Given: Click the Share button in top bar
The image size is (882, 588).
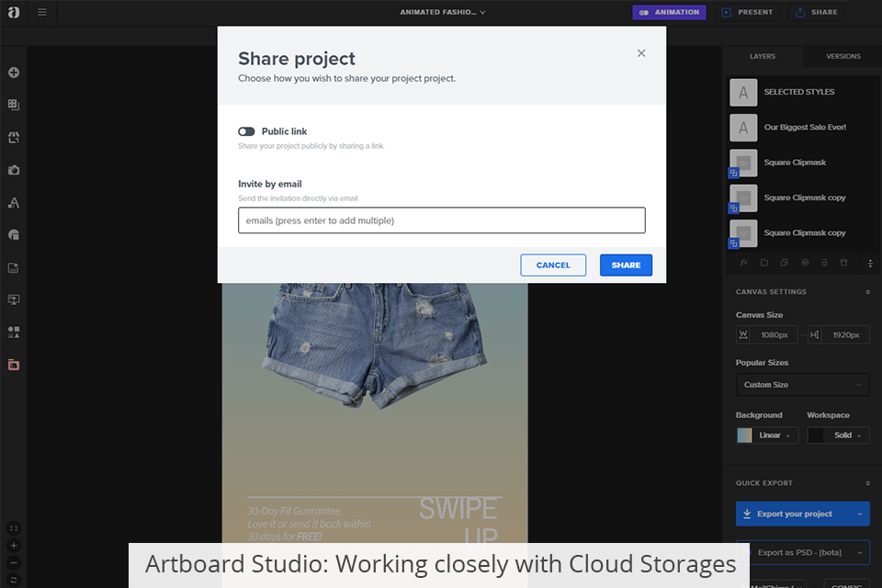Looking at the screenshot, I should coord(816,12).
